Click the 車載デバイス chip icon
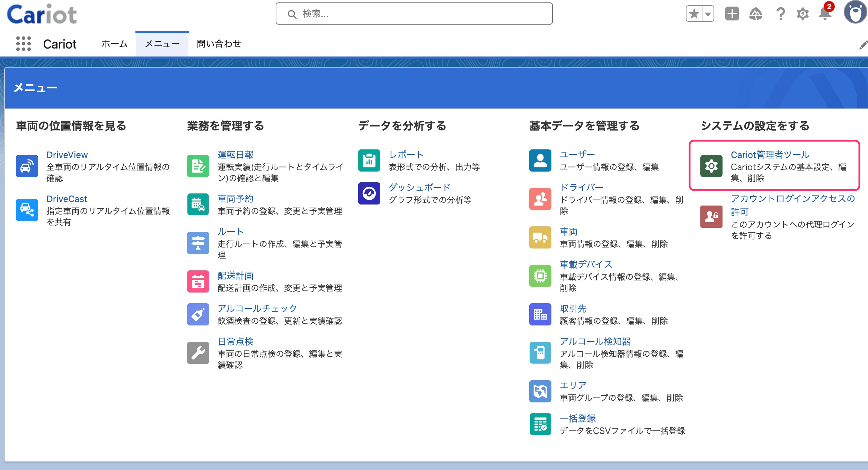This screenshot has width=868, height=470. coord(540,276)
